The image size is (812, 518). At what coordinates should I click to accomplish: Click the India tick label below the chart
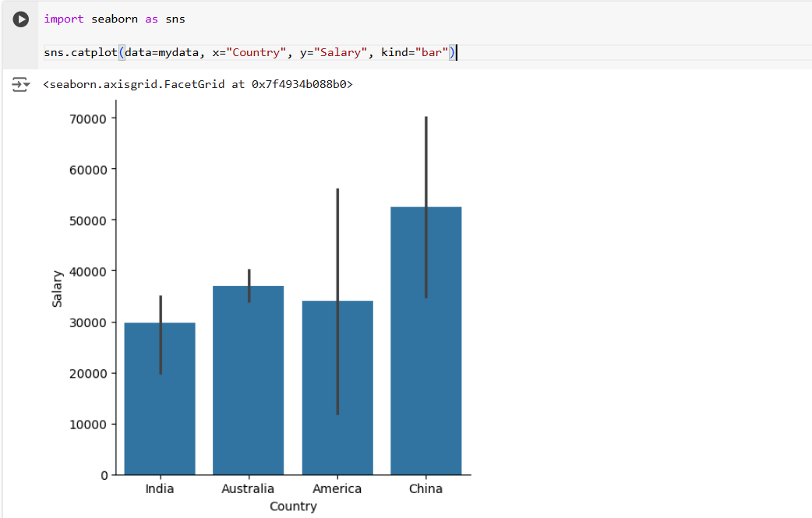(x=159, y=488)
